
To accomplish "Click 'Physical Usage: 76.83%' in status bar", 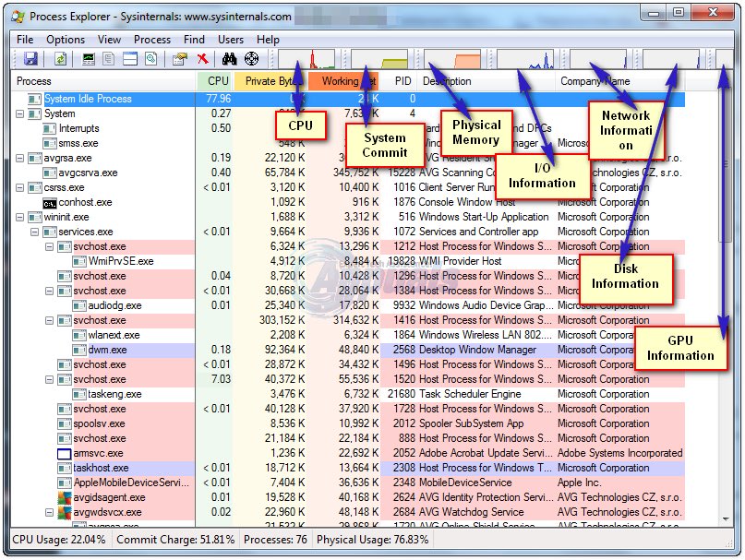I will tap(373, 540).
